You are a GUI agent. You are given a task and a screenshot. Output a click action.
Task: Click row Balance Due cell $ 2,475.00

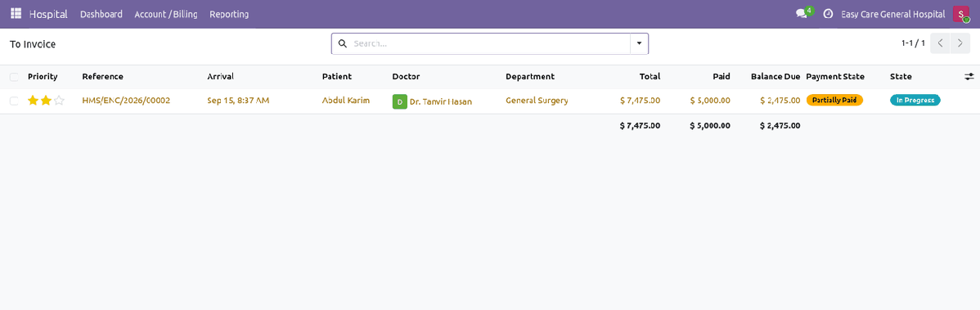(780, 100)
